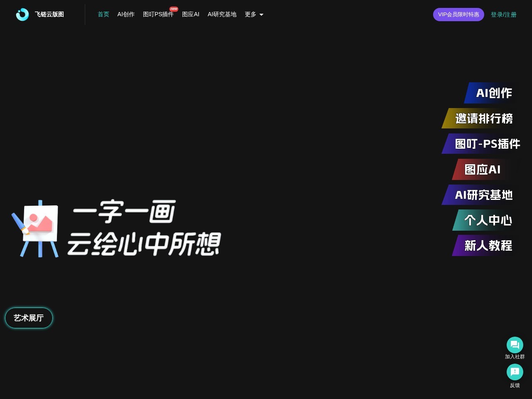This screenshot has width=532, height=399.
Task: Open AI研究基地 from the top navigation
Action: click(x=222, y=14)
